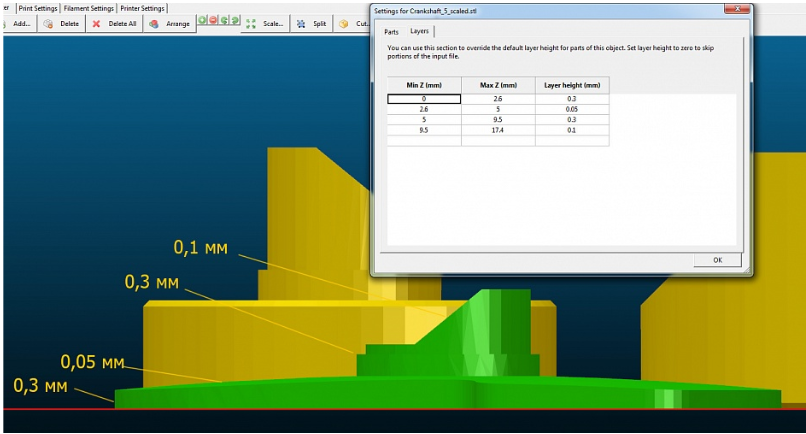Click the green plus more-copies icon

click(x=203, y=21)
